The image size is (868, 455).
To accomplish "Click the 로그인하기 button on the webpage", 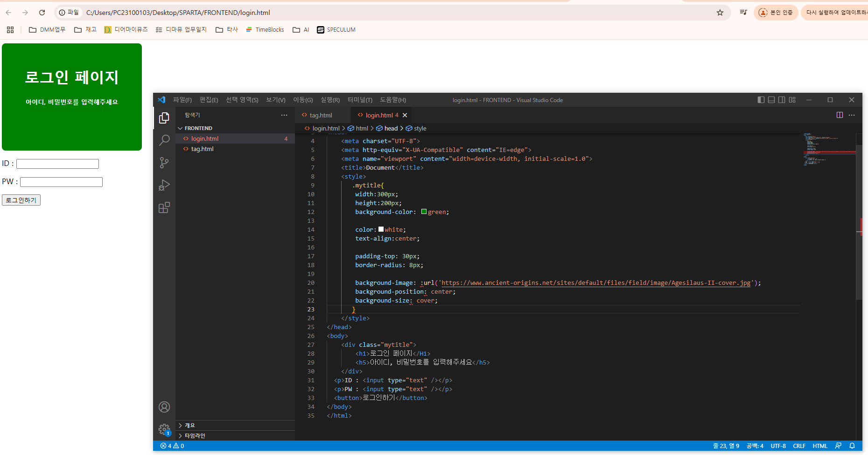I will tap(21, 200).
